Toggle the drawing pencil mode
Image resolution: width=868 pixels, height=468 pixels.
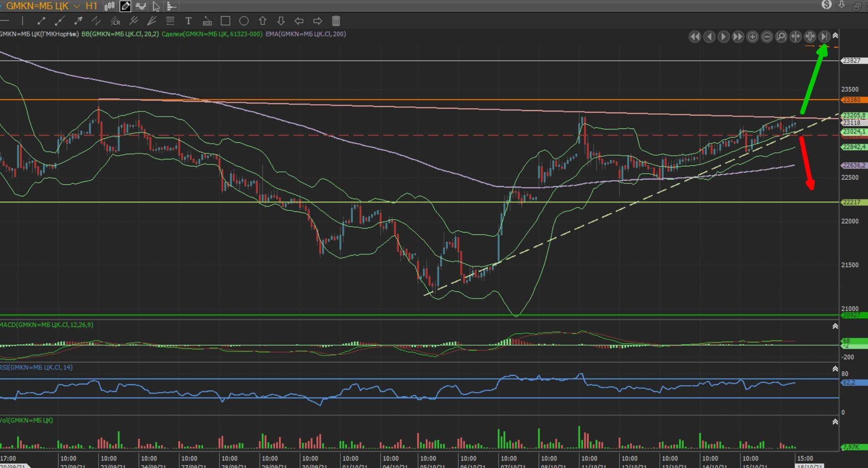click(x=125, y=6)
